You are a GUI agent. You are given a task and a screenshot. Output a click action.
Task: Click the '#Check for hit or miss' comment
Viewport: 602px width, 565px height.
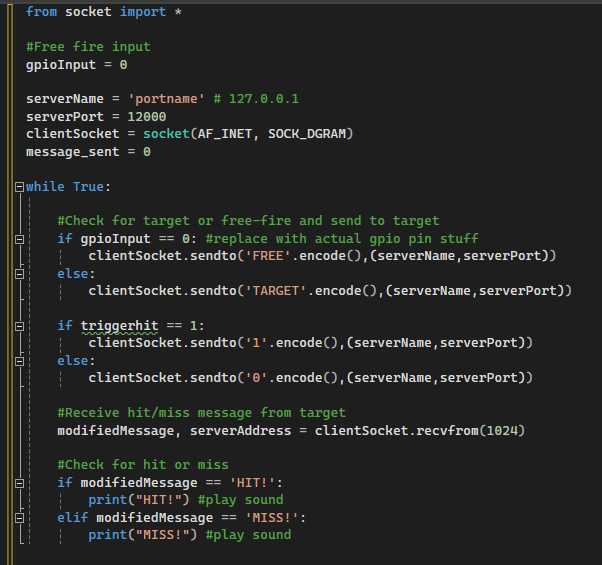[x=143, y=465]
